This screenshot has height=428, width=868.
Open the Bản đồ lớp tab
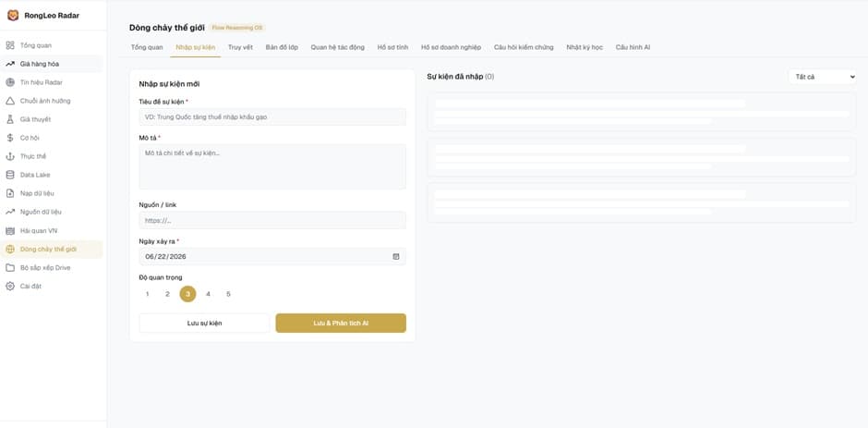(282, 47)
